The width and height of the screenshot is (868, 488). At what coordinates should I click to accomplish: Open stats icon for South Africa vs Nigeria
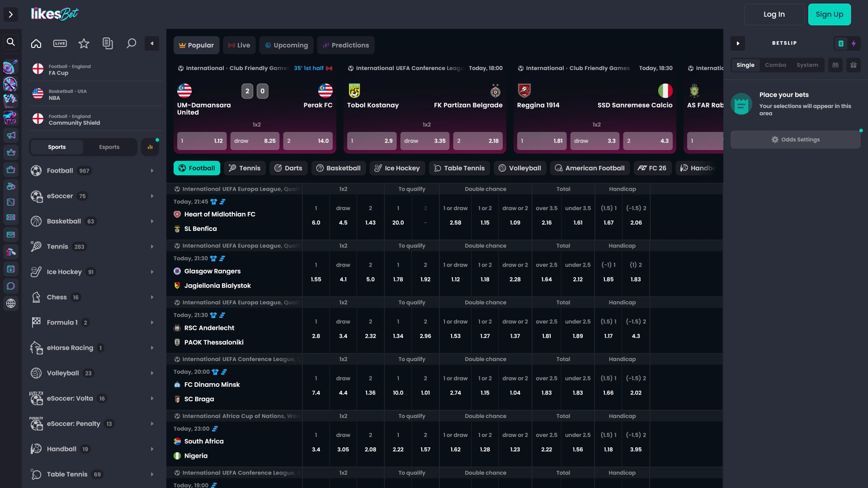[x=215, y=429]
